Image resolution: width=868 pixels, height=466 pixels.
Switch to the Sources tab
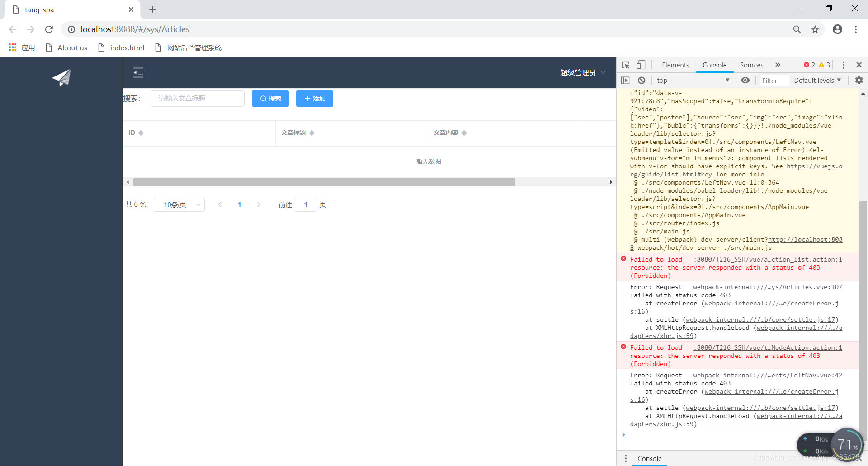(751, 65)
